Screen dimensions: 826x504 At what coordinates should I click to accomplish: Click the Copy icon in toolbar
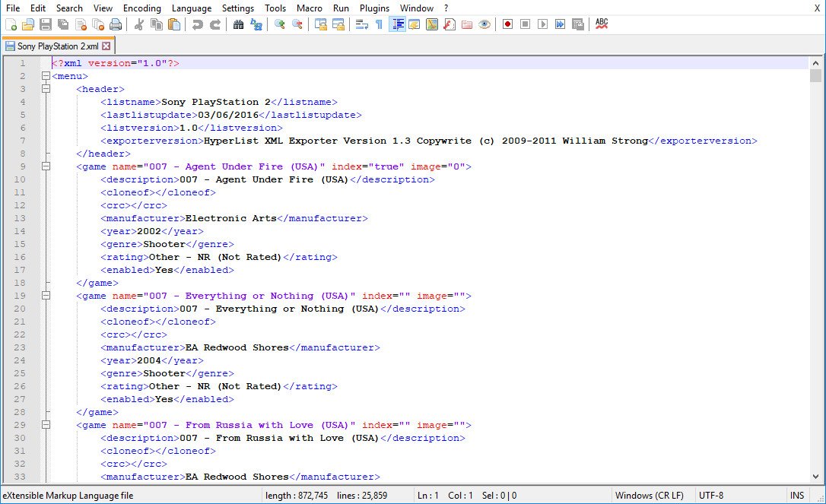(157, 24)
